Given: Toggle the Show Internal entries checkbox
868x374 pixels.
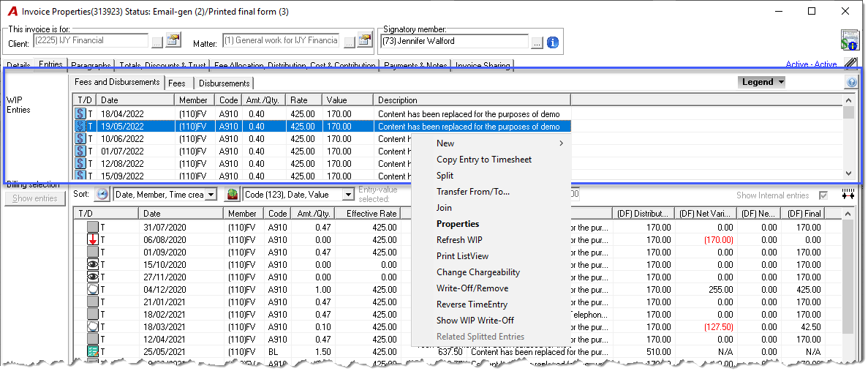Looking at the screenshot, I should tap(823, 195).
